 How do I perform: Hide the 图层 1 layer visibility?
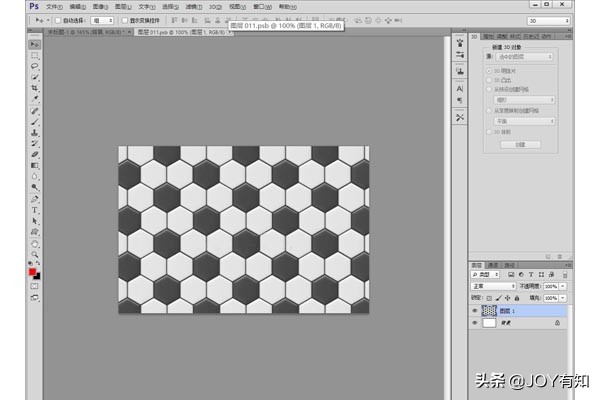coord(474,311)
